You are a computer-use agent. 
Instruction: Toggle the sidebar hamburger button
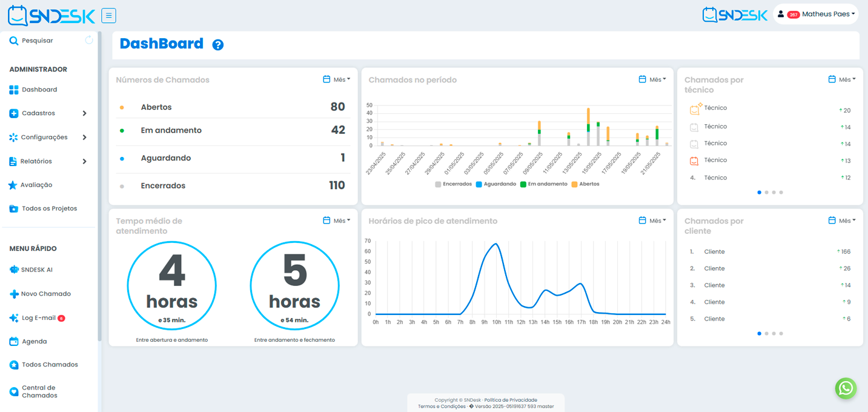click(108, 15)
